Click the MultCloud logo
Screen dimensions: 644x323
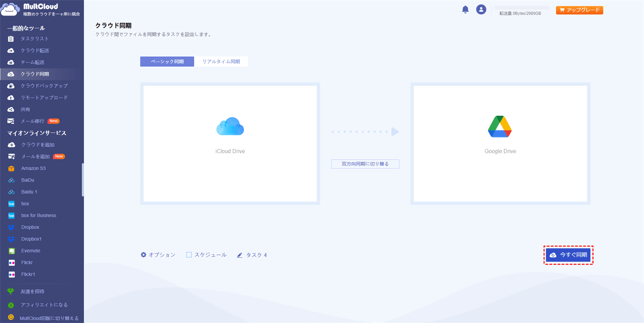40,9
